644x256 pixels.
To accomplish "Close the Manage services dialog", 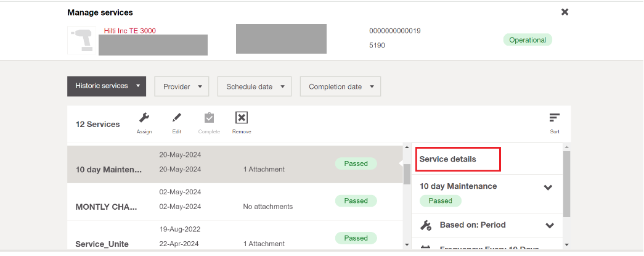I will [565, 12].
